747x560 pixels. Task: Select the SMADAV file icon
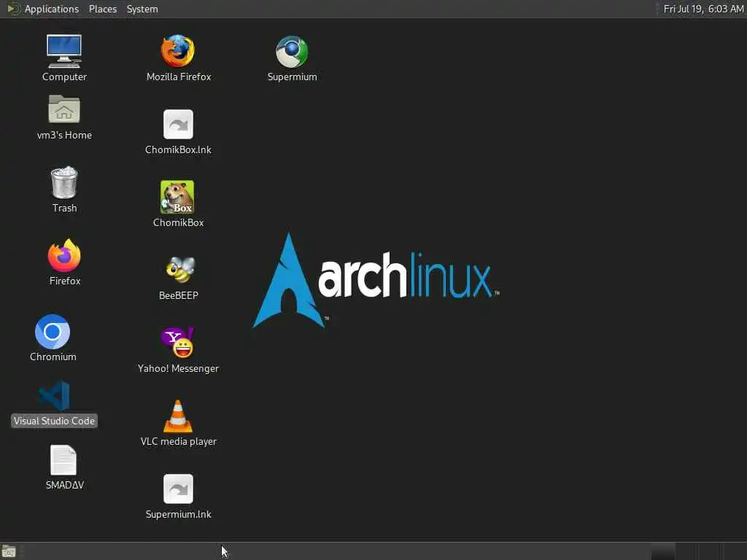coord(63,460)
